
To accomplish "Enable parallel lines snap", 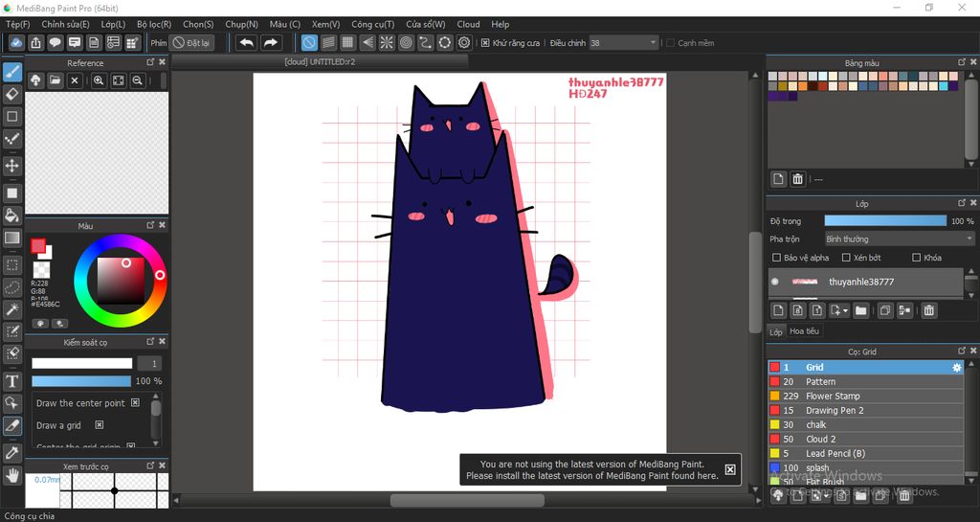I will point(328,42).
